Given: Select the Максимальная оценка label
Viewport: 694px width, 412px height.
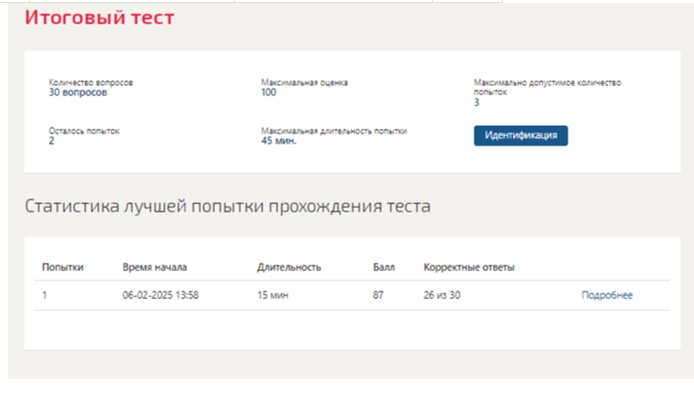Looking at the screenshot, I should click(305, 82).
